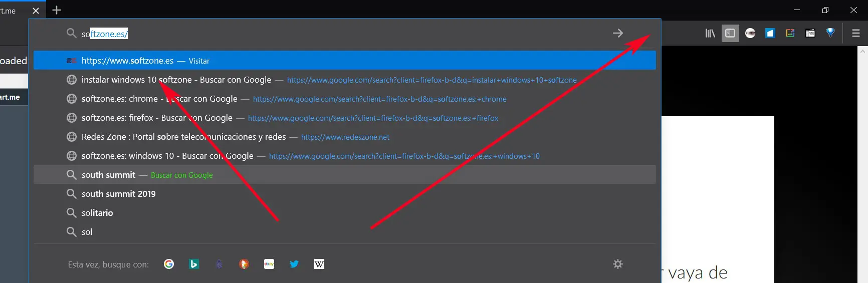Choose the DuckDuckGo search engine icon
868x283 pixels.
(x=244, y=264)
